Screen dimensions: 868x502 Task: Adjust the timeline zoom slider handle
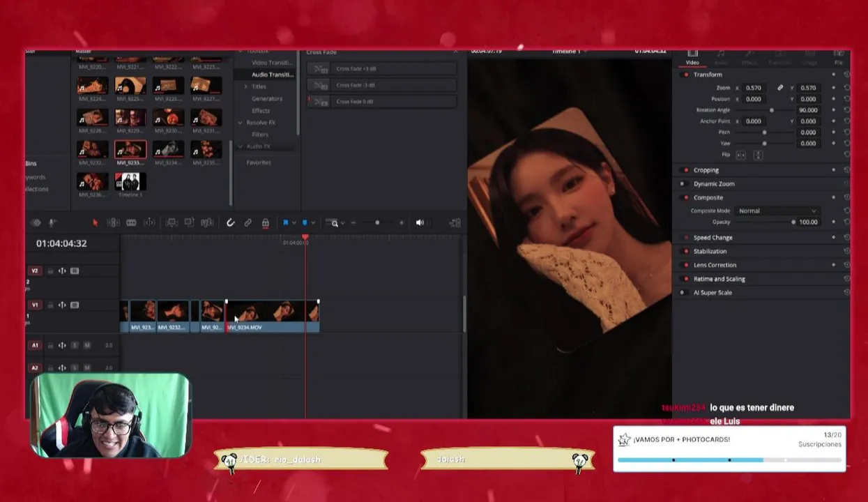pyautogui.click(x=377, y=222)
